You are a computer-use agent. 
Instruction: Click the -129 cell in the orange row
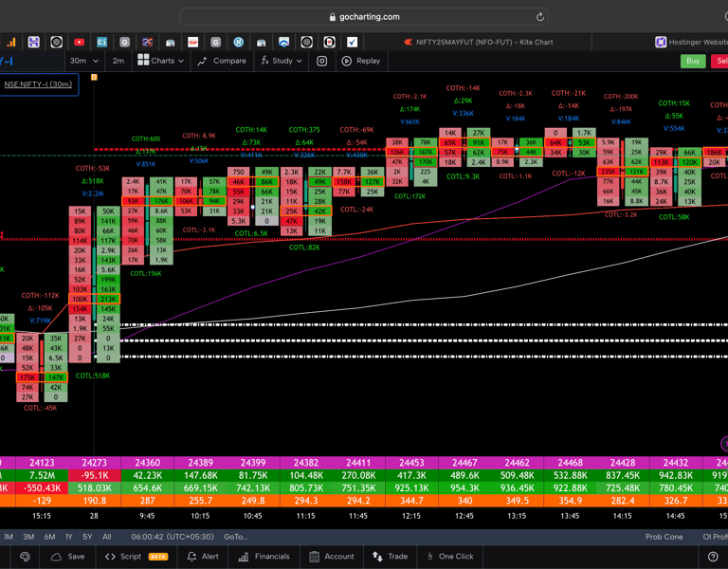[x=42, y=501]
